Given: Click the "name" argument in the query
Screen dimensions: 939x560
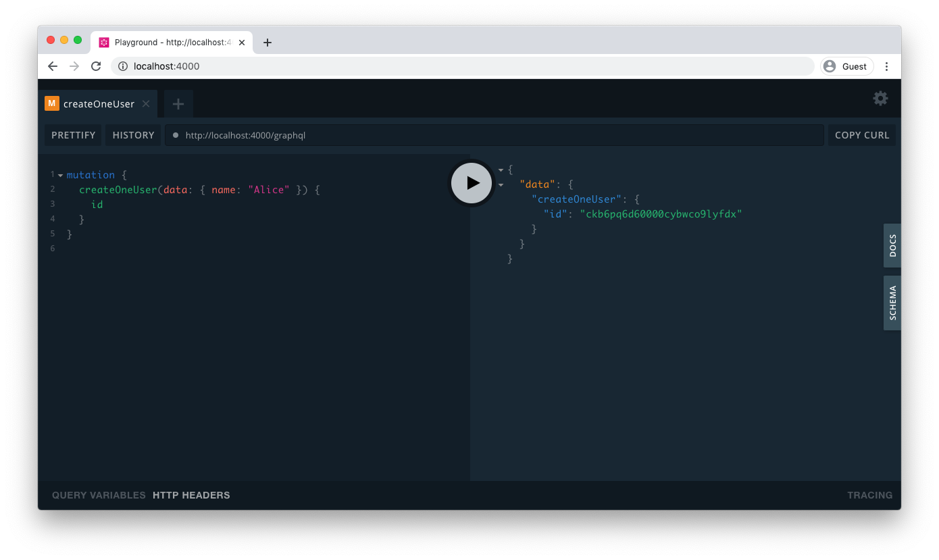Looking at the screenshot, I should (x=224, y=190).
